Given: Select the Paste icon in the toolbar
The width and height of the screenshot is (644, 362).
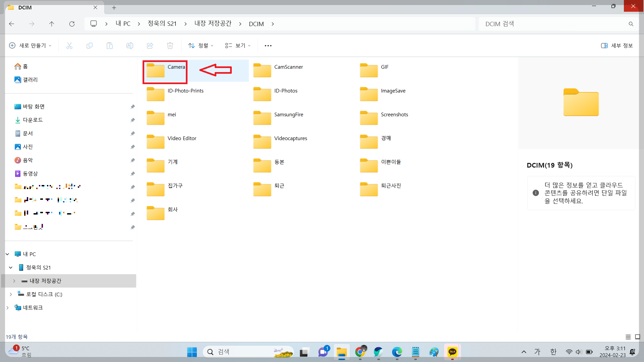Looking at the screenshot, I should 110,46.
